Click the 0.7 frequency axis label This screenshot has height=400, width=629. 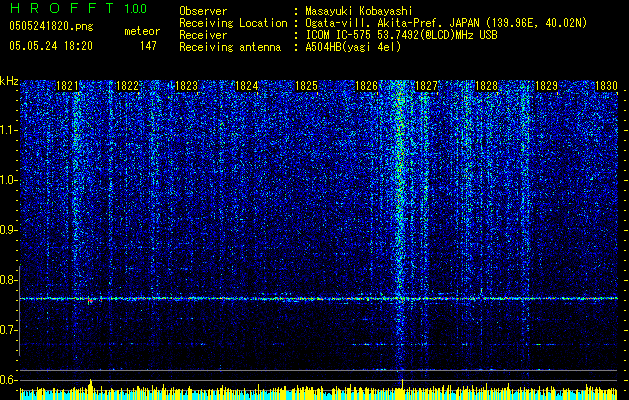click(8, 330)
